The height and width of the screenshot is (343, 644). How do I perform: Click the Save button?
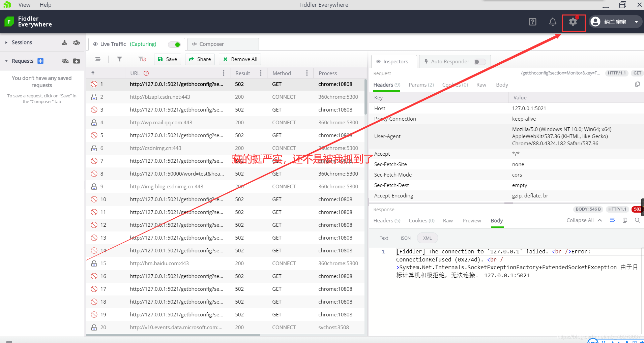click(x=168, y=59)
